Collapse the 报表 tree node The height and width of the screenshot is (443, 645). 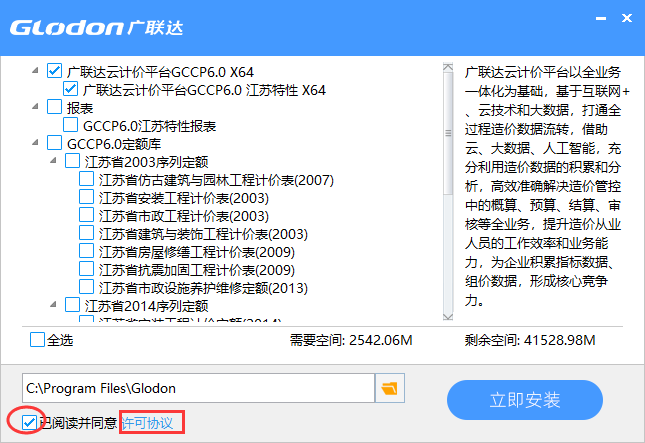click(x=35, y=107)
